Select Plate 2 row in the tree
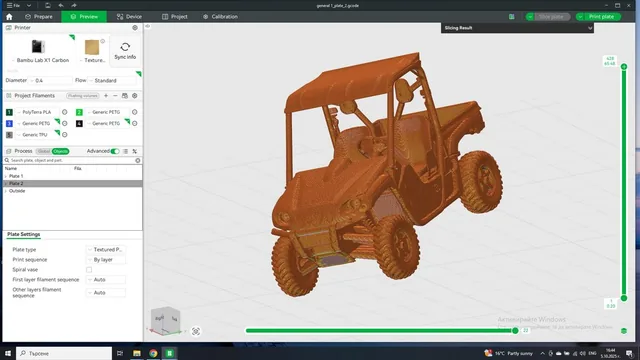Image resolution: width=640 pixels, height=360 pixels. pyautogui.click(x=73, y=184)
